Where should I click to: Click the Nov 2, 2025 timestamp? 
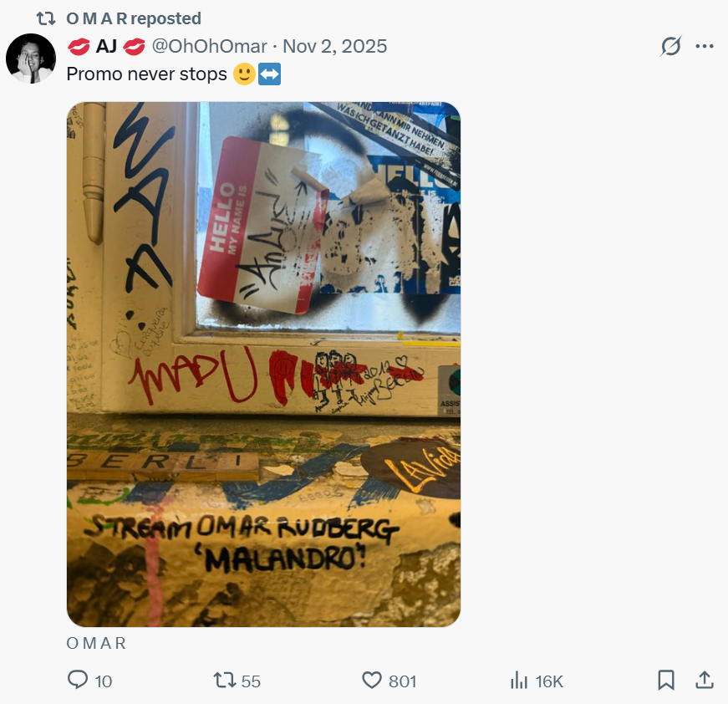pyautogui.click(x=335, y=46)
